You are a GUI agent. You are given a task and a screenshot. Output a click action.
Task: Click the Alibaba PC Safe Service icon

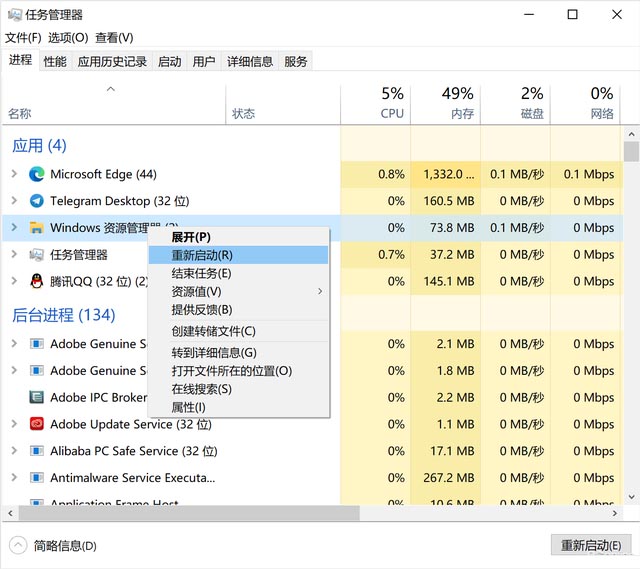tap(37, 451)
